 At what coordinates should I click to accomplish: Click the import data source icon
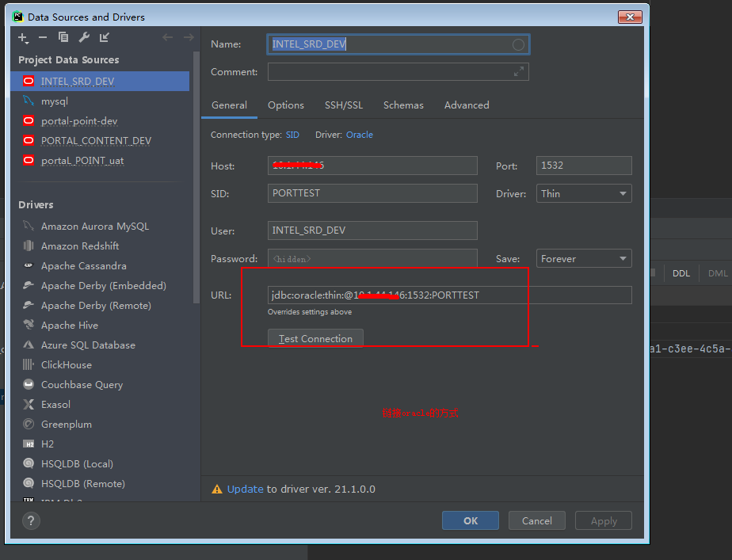coord(103,37)
